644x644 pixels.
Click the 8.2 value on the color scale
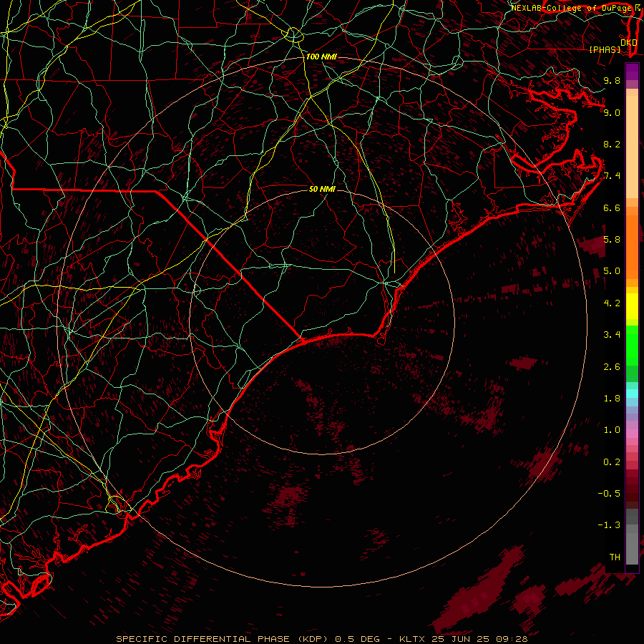click(612, 144)
